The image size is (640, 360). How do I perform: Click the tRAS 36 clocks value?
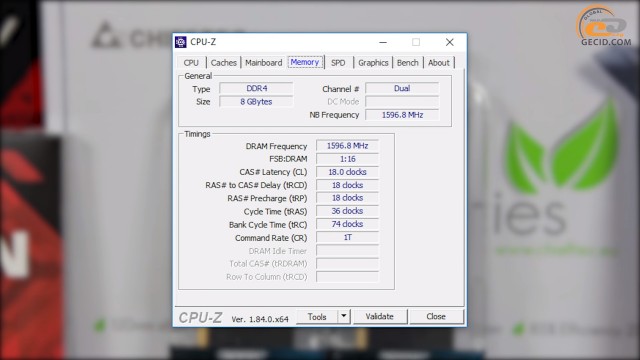[347, 211]
